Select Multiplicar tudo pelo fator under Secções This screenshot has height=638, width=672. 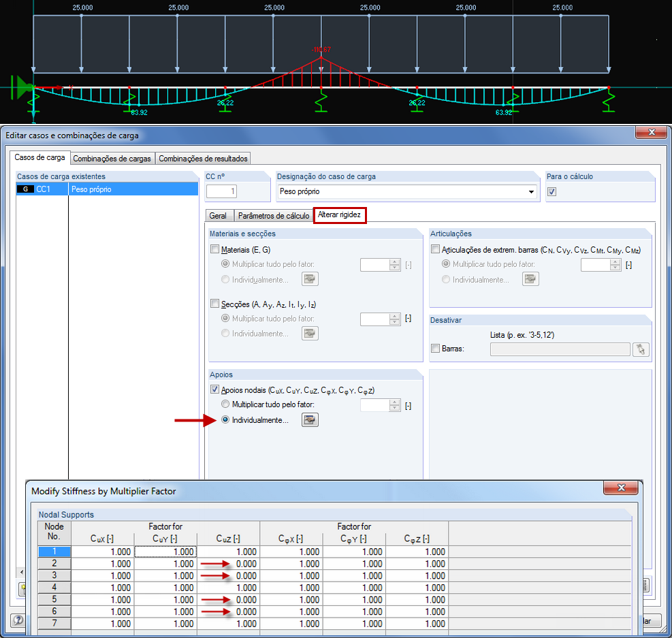tap(225, 319)
